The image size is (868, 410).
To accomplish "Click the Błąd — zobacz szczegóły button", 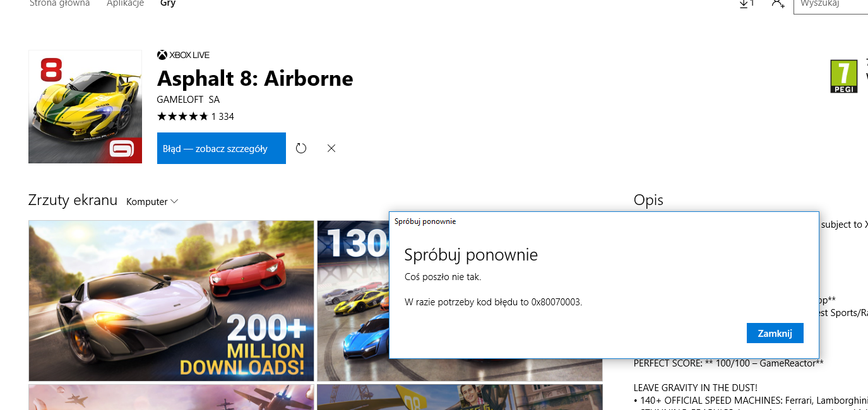I will 222,148.
